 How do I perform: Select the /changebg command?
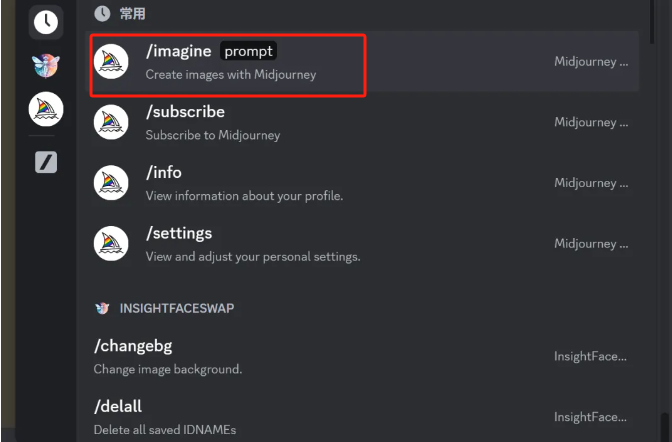362,357
